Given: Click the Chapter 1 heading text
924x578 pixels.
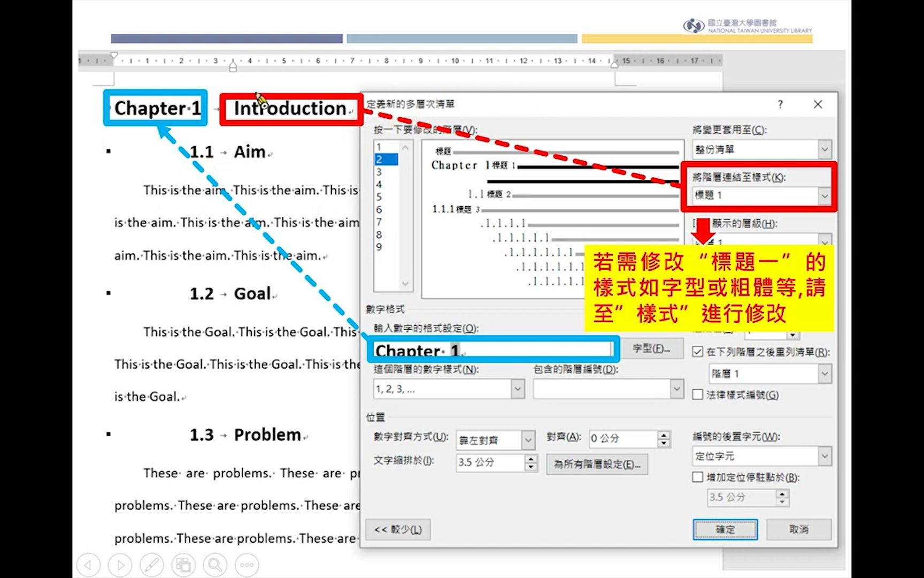Looking at the screenshot, I should (157, 108).
